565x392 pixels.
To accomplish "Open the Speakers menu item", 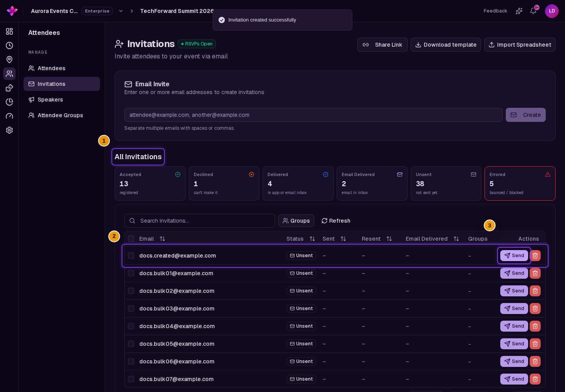I will (62, 100).
